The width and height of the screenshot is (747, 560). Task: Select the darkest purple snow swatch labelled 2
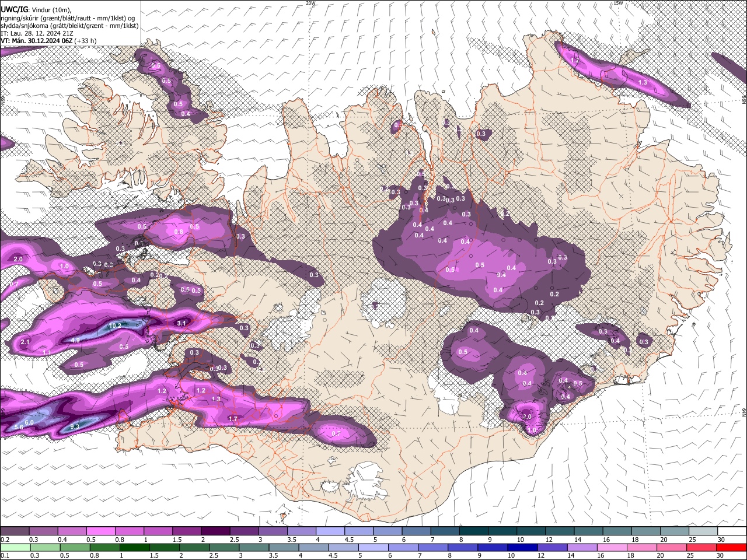[215, 531]
